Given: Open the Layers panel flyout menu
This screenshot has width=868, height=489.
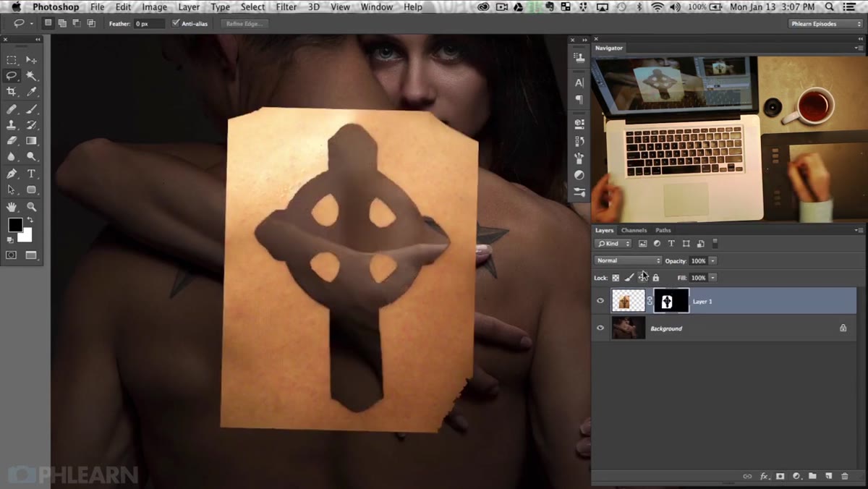Looking at the screenshot, I should coord(859,230).
